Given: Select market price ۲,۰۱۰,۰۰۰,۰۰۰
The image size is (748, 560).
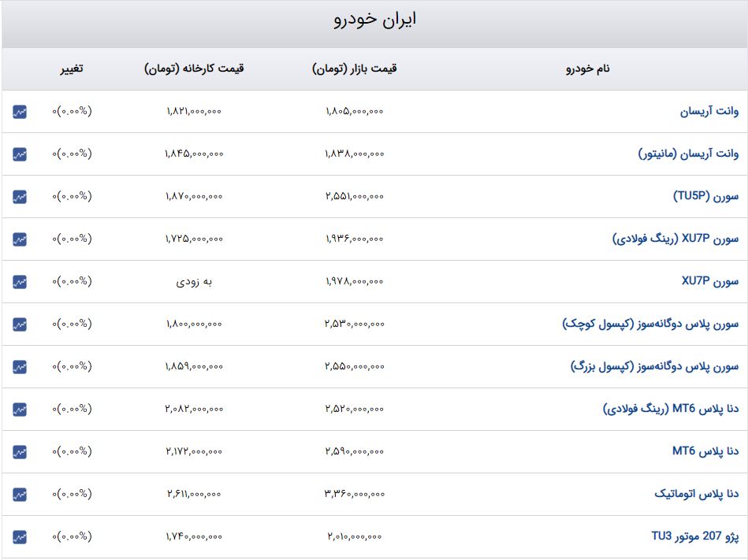Looking at the screenshot, I should [x=355, y=536].
